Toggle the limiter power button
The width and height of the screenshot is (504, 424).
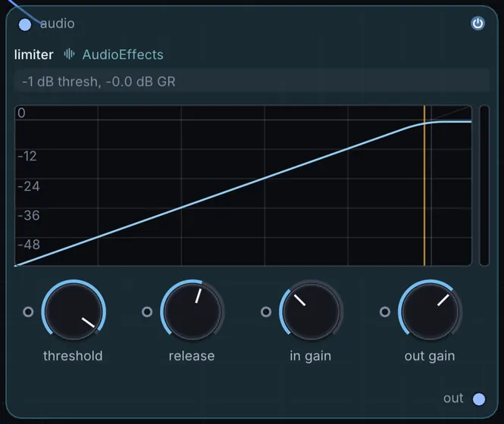[477, 23]
